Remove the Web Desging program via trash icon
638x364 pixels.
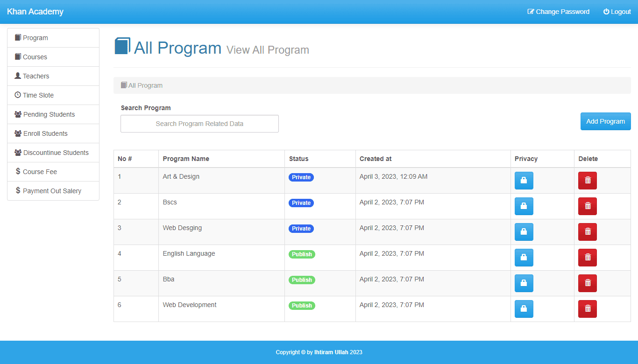587,232
